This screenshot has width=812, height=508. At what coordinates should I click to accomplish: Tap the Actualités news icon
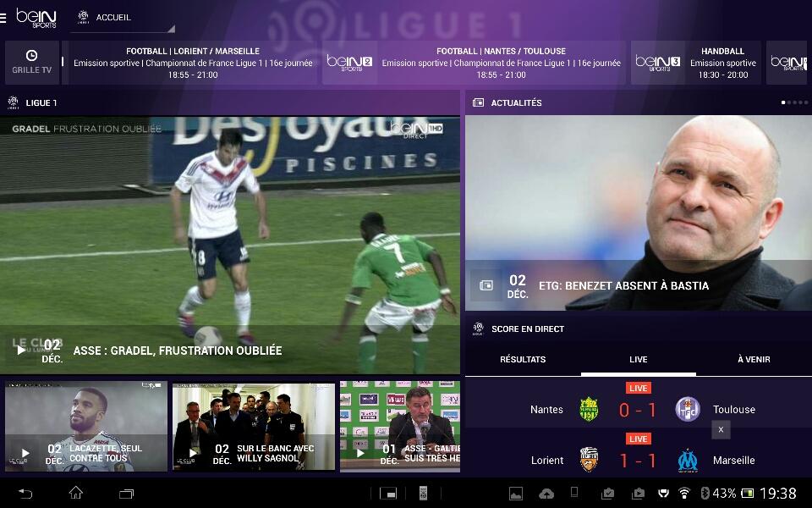pos(478,102)
